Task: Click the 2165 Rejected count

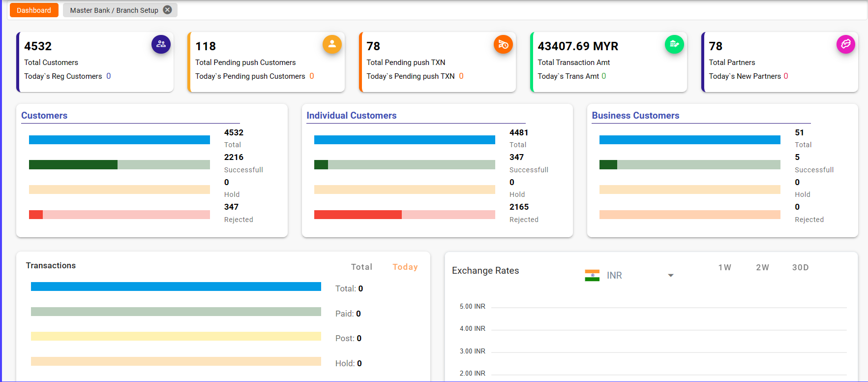Action: pyautogui.click(x=519, y=207)
